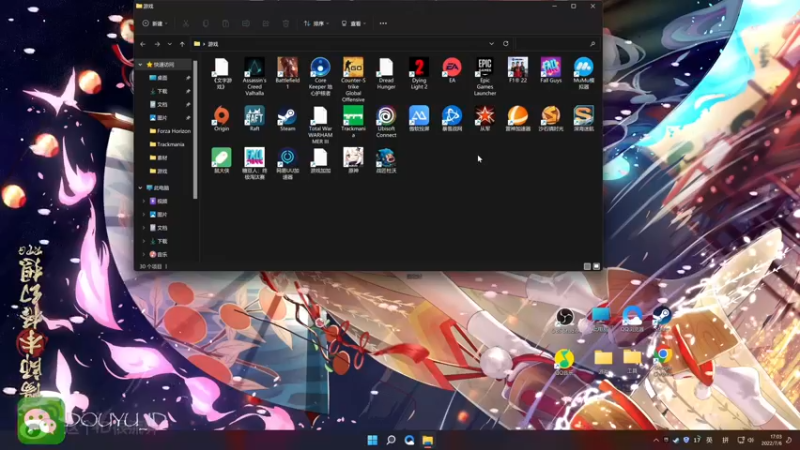The width and height of the screenshot is (800, 450).
Task: Click the navigation pane scrollbar
Action: (195, 130)
